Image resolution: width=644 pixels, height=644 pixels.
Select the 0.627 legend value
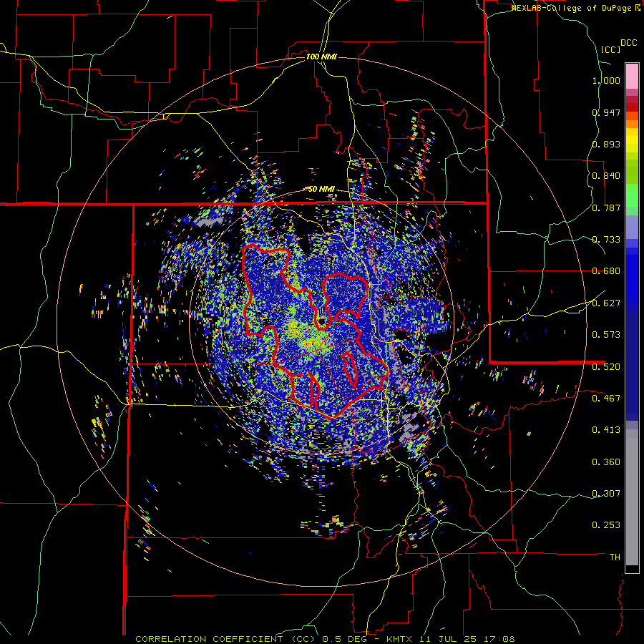(606, 303)
